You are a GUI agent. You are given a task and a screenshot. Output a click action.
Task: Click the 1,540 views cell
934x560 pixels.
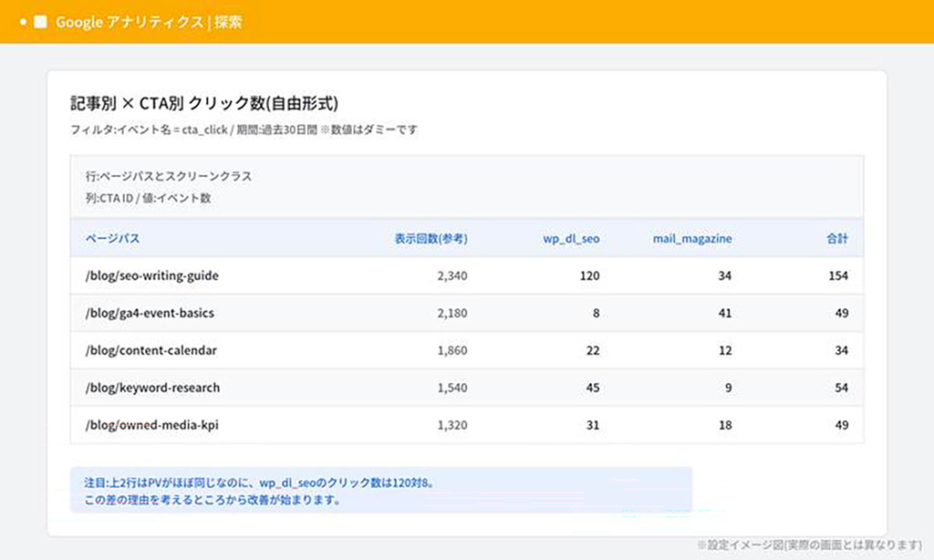click(x=452, y=388)
